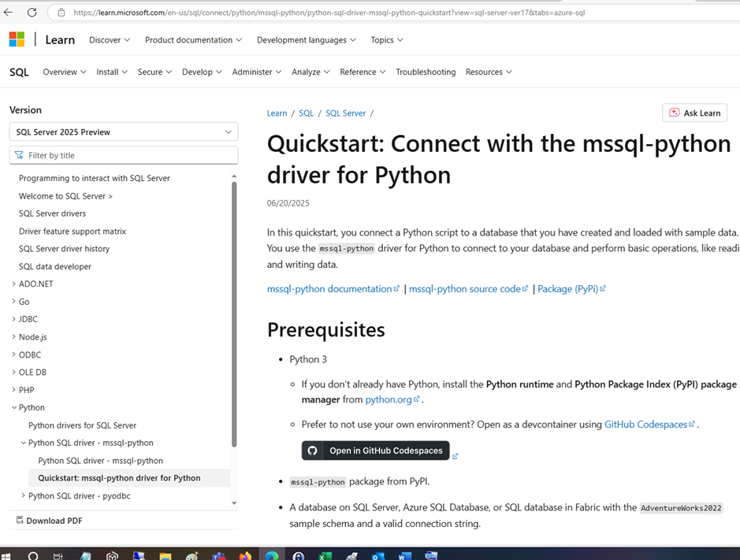Click the Ask Learn button
740x560 pixels.
pos(695,113)
